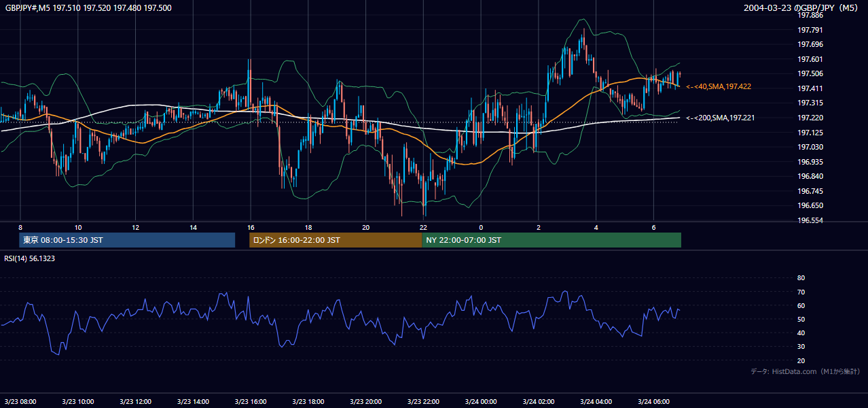Click the 3/24 00:00 date label
This screenshot has height=408, width=868.
(x=481, y=401)
